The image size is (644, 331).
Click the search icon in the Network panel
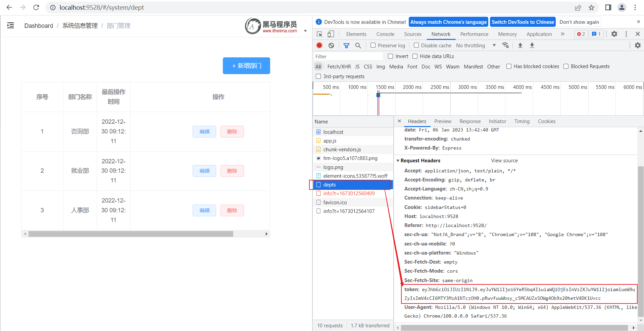click(358, 45)
